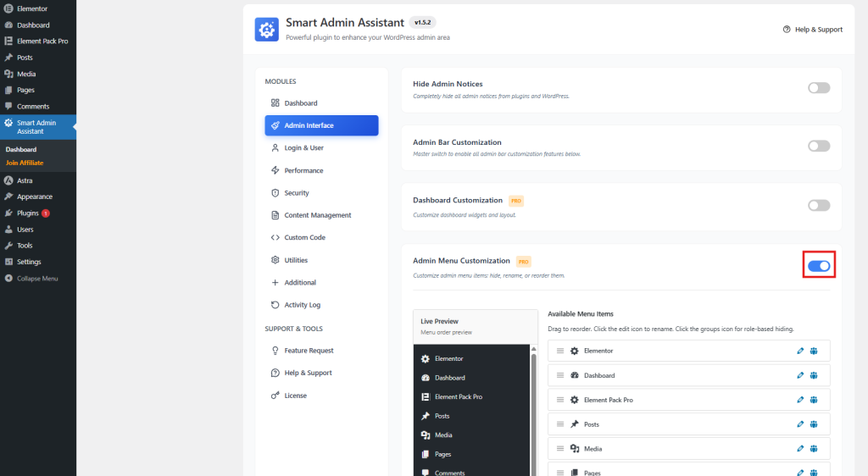This screenshot has width=868, height=476.
Task: Click edit pencil icon for Dashboard row
Action: tap(800, 375)
